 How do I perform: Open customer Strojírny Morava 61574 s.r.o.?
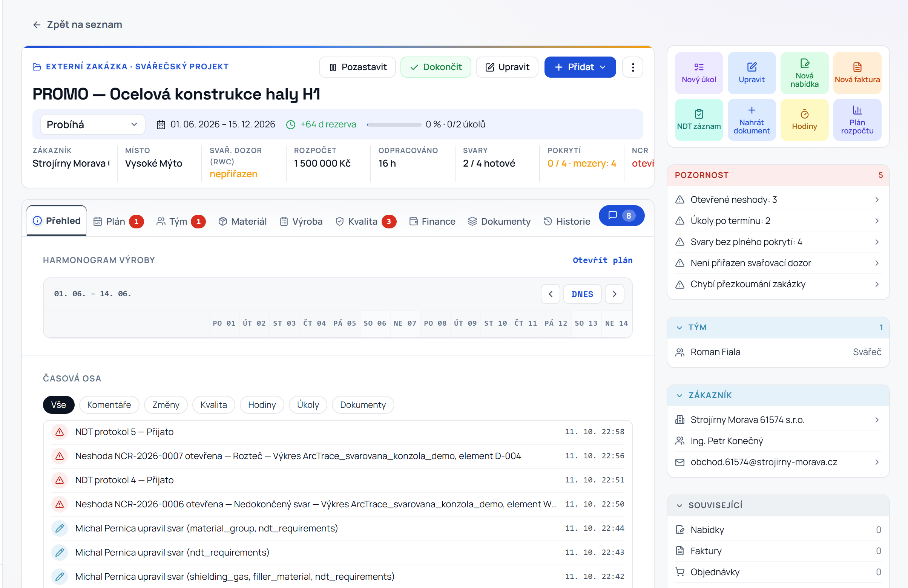tap(778, 420)
